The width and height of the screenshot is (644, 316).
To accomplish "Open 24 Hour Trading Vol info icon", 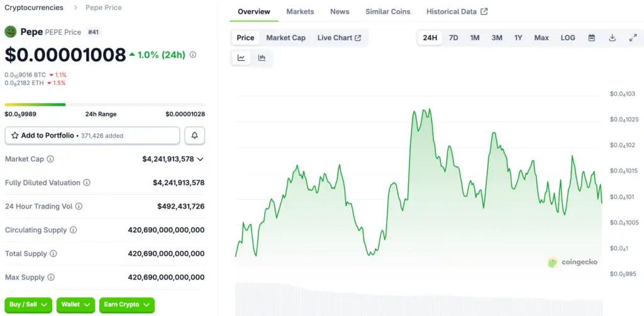I will (x=79, y=206).
